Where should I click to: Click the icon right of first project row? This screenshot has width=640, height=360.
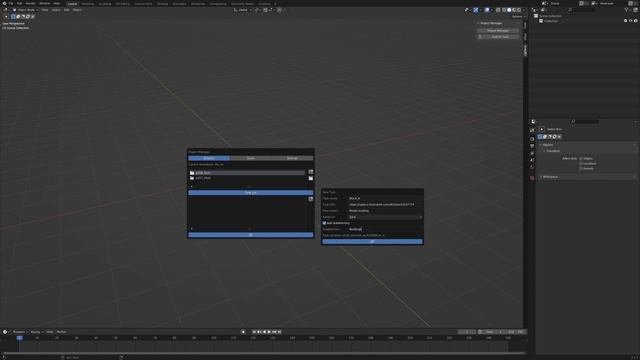coord(311,172)
